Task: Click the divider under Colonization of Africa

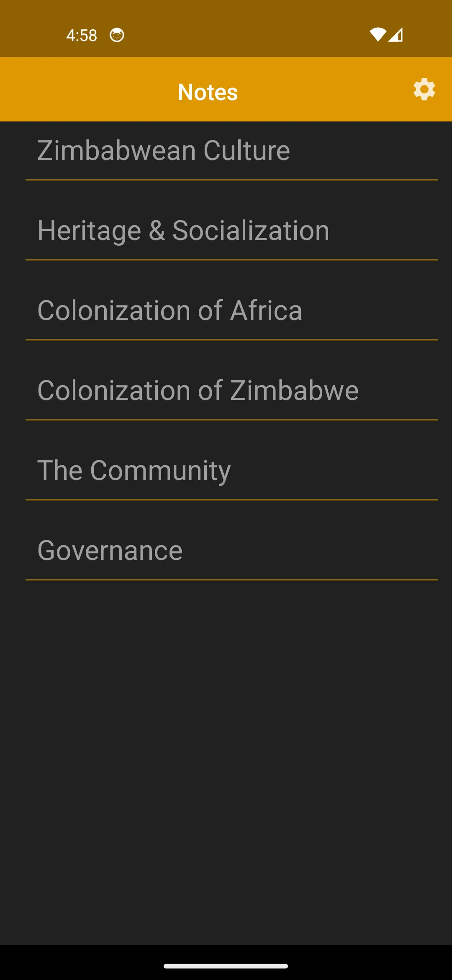Action: (x=232, y=340)
